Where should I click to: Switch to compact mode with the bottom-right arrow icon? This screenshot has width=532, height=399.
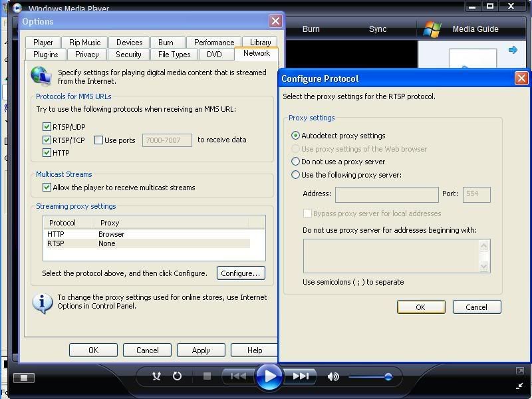pos(519,386)
